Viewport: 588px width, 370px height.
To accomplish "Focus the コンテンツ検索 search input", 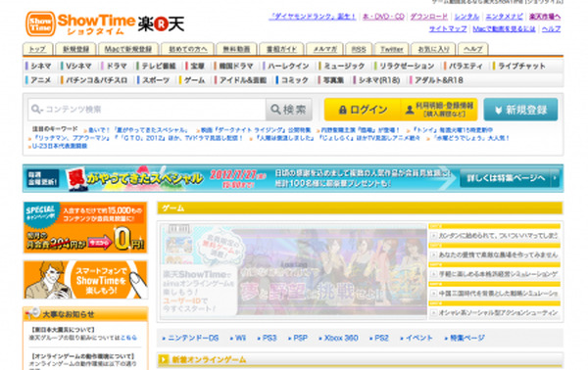I will click(x=147, y=110).
